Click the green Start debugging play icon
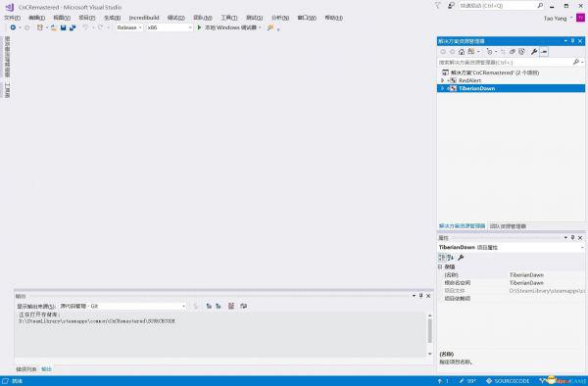 point(200,27)
